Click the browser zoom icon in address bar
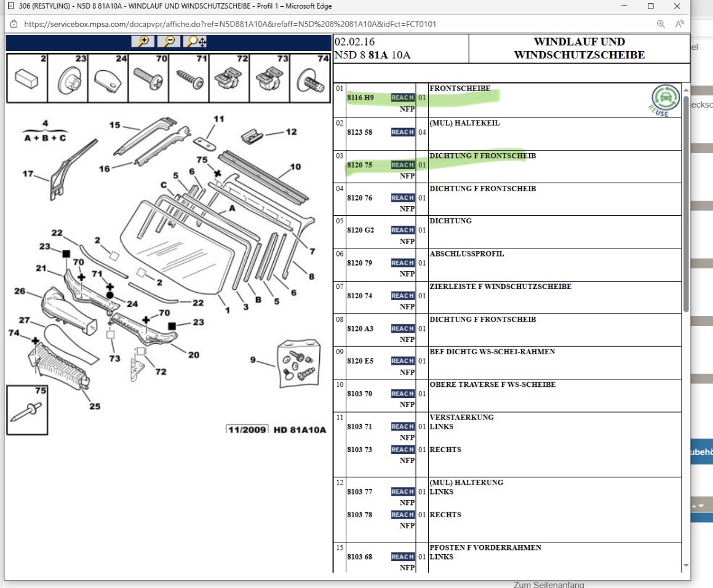Image resolution: width=713 pixels, height=588 pixels. [661, 24]
